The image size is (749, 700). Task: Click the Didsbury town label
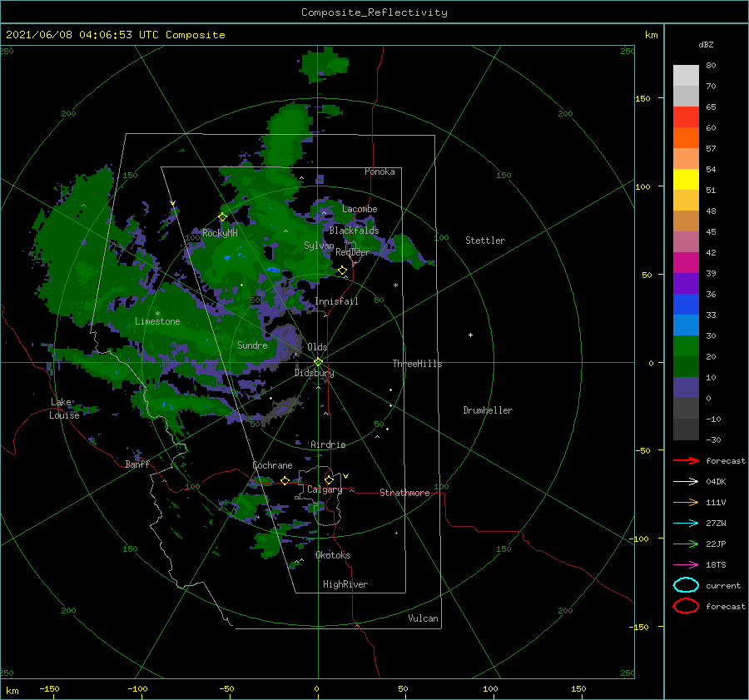click(x=315, y=373)
